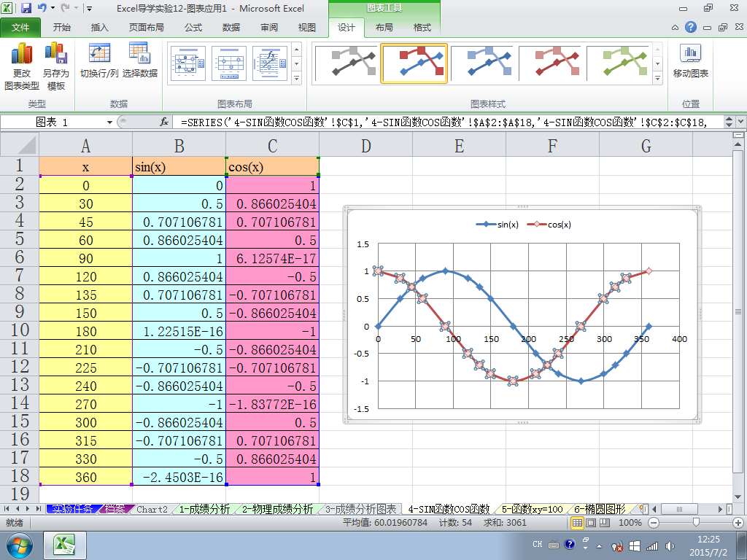Open the Name Box dropdown arrow

pos(109,122)
